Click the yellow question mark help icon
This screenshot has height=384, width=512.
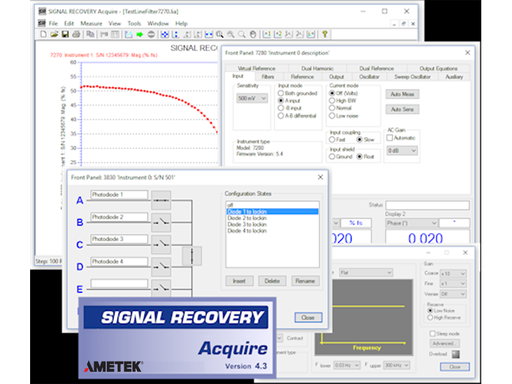pyautogui.click(x=325, y=34)
